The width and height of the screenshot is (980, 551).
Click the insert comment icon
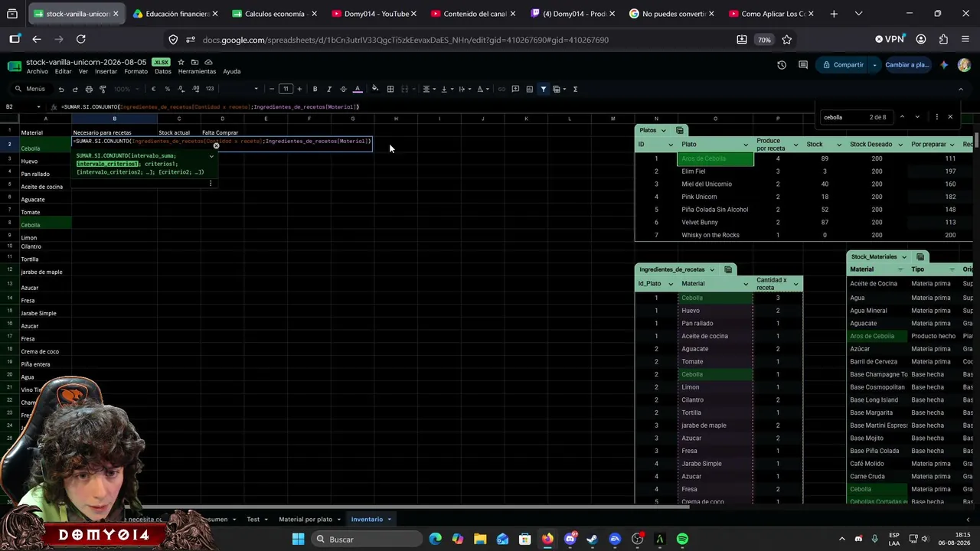pos(515,89)
